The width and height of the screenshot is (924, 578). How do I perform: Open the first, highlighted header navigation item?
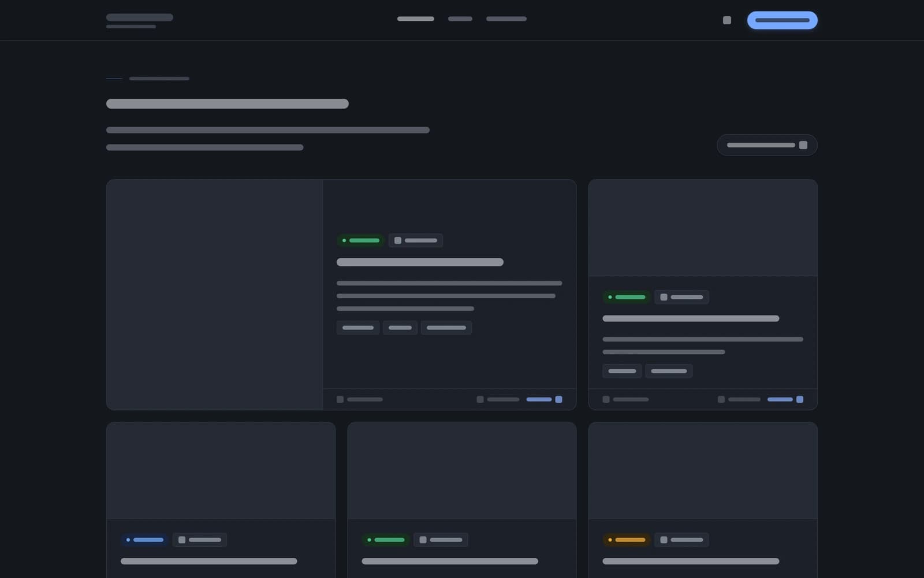[416, 19]
